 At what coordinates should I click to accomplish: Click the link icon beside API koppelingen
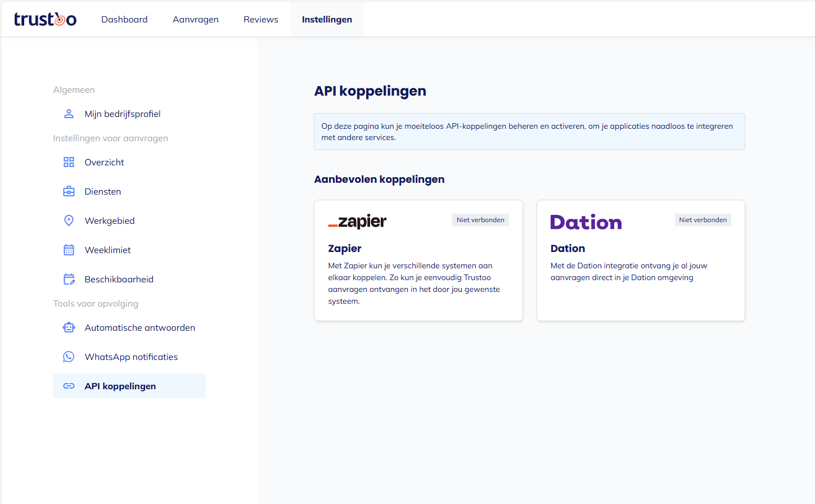coord(69,386)
